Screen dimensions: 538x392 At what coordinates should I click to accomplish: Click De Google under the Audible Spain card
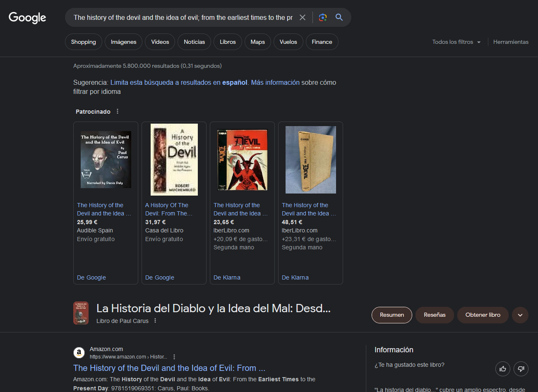point(91,277)
